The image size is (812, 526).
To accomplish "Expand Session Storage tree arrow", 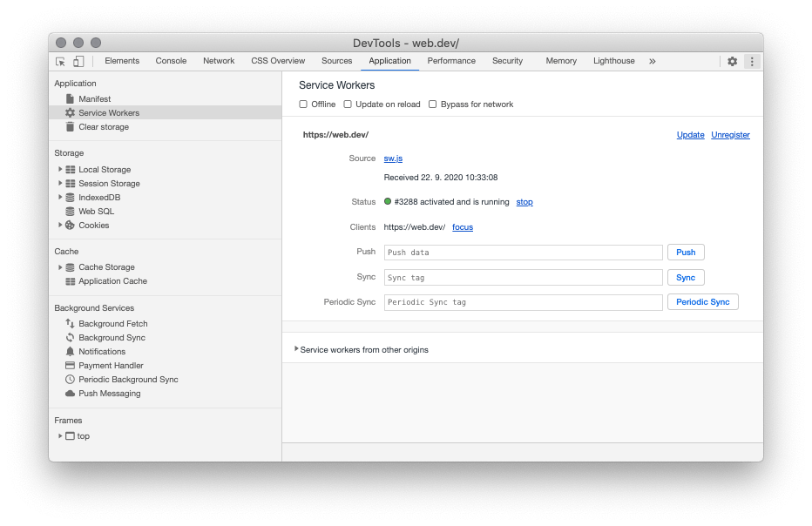I will (x=60, y=183).
